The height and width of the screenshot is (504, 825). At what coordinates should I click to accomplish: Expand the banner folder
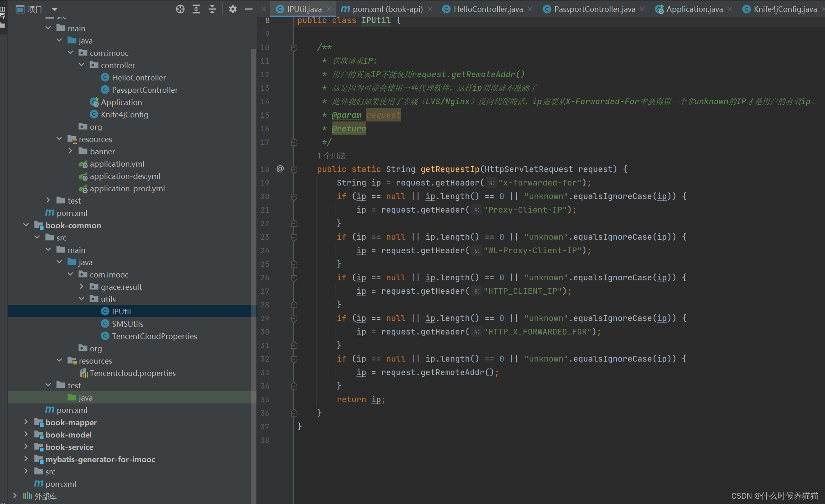70,151
